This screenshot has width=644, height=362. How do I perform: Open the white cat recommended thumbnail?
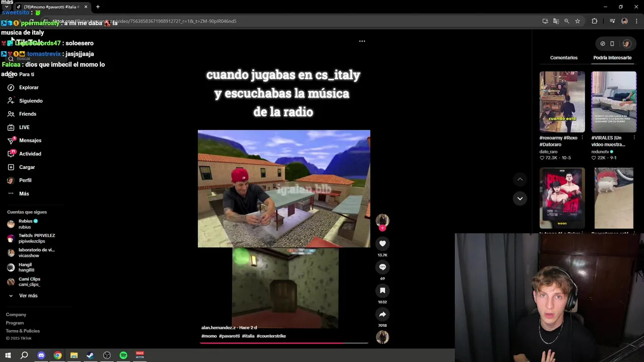pos(613,198)
